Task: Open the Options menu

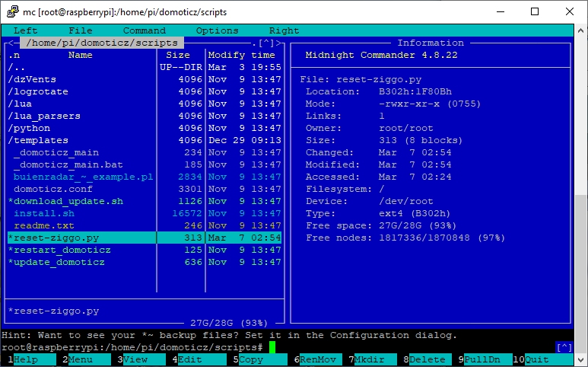Action: [217, 30]
